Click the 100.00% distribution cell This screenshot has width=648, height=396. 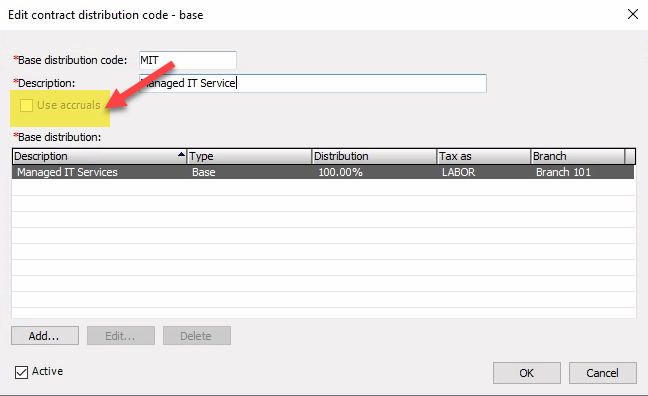(340, 172)
